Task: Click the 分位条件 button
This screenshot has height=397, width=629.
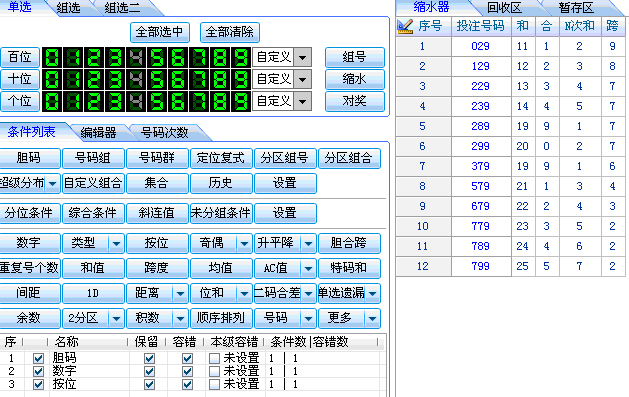Action: tap(29, 213)
